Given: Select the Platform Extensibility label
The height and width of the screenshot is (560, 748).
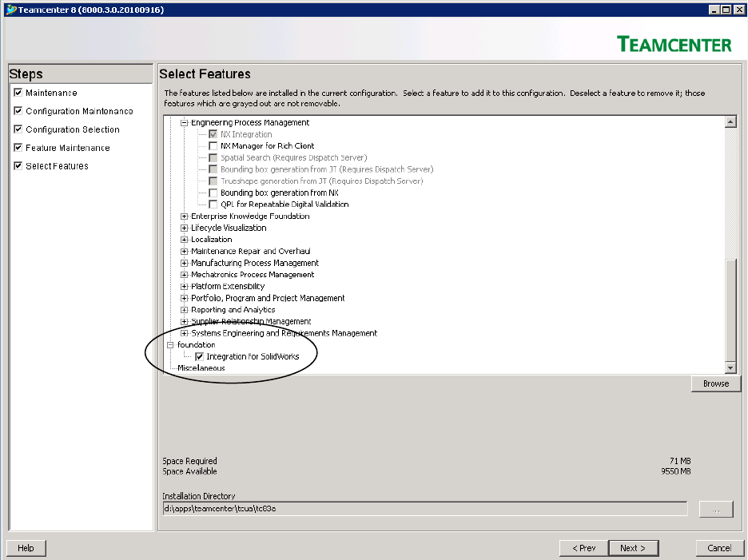Looking at the screenshot, I should [x=228, y=286].
